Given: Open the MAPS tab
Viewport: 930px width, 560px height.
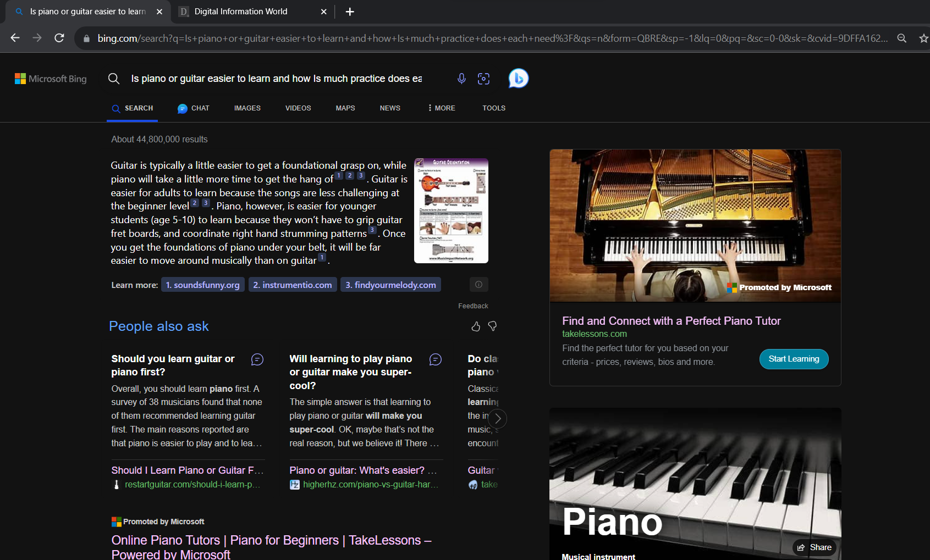Looking at the screenshot, I should [x=345, y=108].
